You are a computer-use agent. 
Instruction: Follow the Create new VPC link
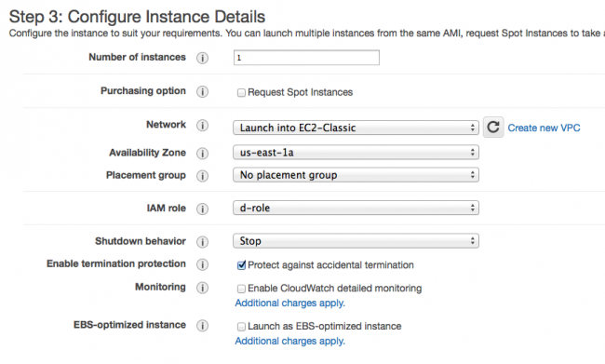pos(544,128)
